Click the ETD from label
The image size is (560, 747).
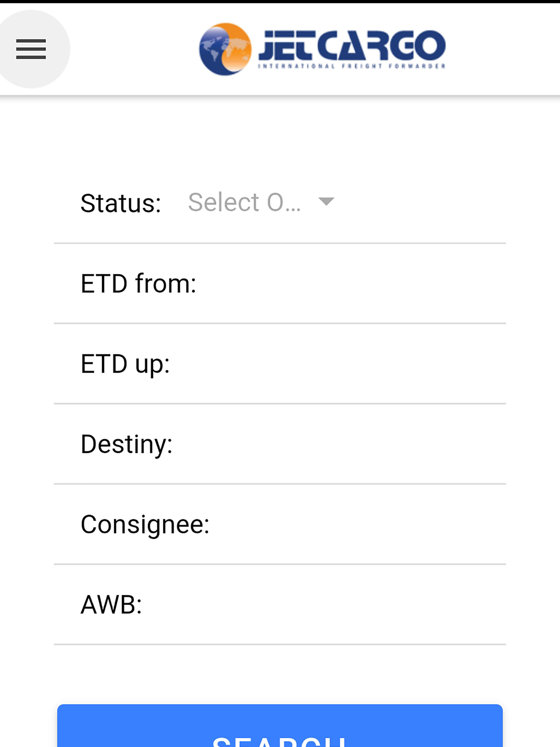tap(138, 284)
